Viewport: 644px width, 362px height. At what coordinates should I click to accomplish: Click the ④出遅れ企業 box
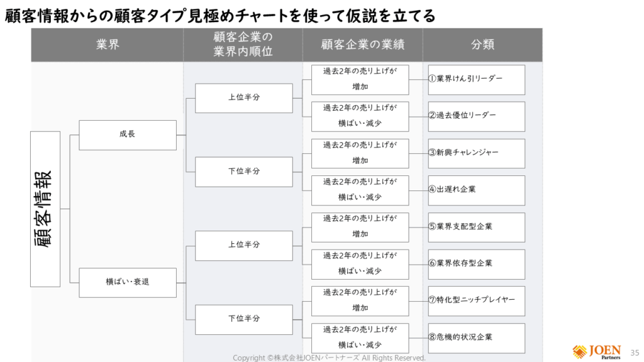(476, 190)
